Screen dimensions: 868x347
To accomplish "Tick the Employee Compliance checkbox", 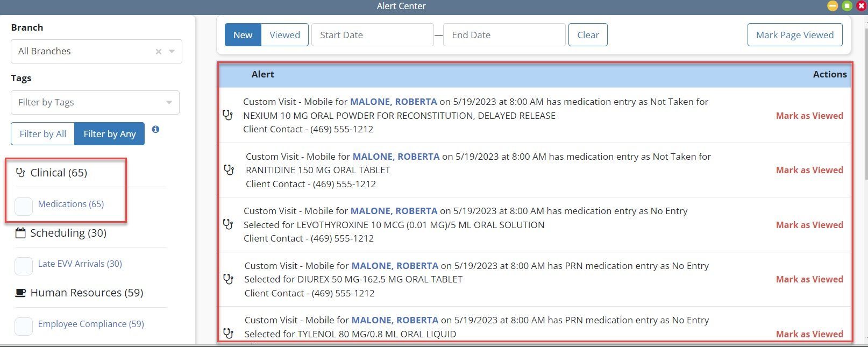I will 24,326.
